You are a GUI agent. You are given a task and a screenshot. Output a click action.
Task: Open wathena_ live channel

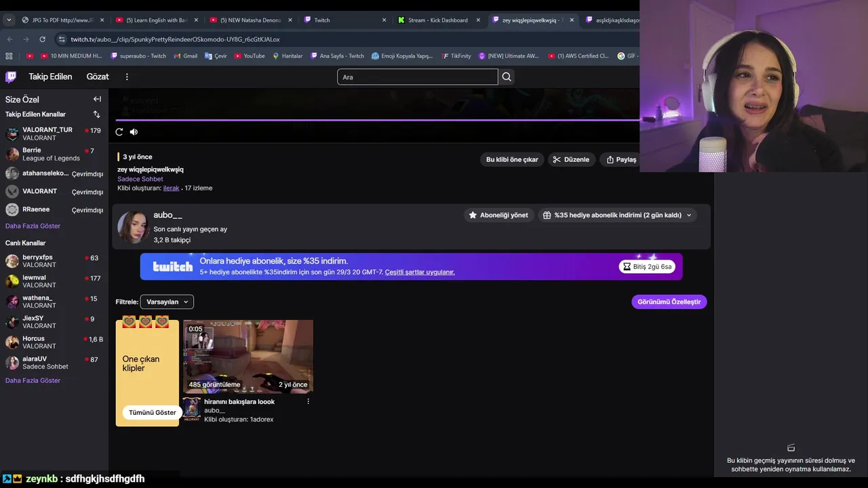click(53, 302)
